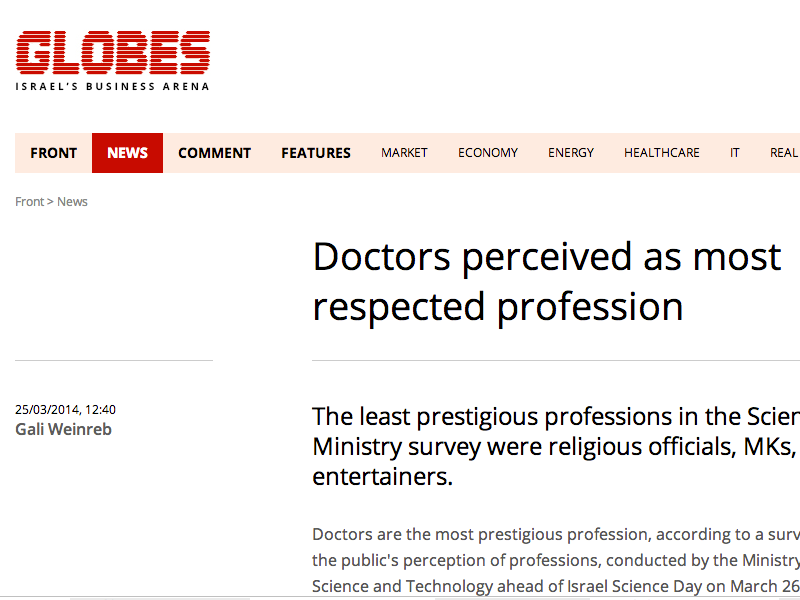The width and height of the screenshot is (800, 600).
Task: Click the Israel's Business Arena tagline
Action: (112, 86)
